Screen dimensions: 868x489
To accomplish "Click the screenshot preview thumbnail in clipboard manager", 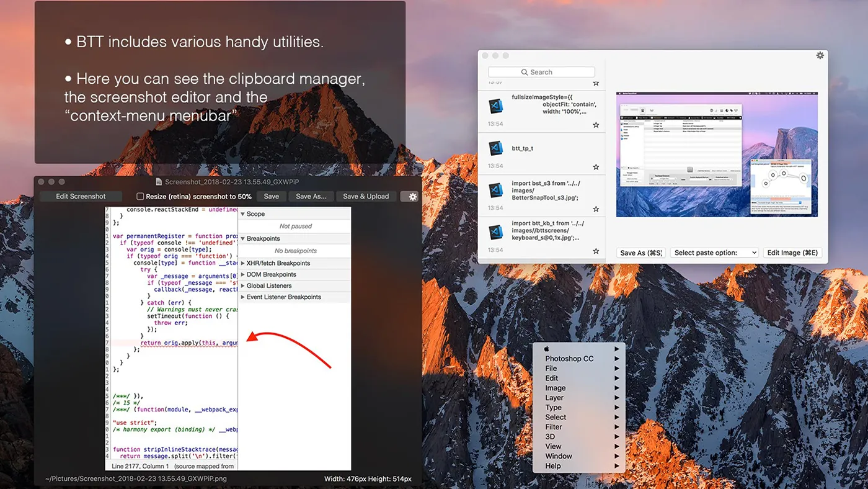I will coord(717,155).
